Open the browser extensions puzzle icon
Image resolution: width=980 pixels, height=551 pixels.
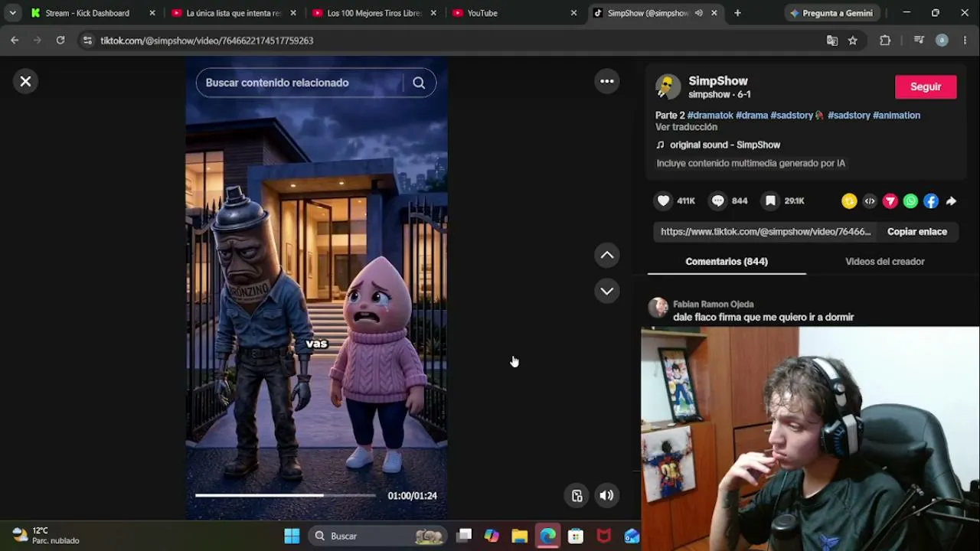(x=885, y=41)
